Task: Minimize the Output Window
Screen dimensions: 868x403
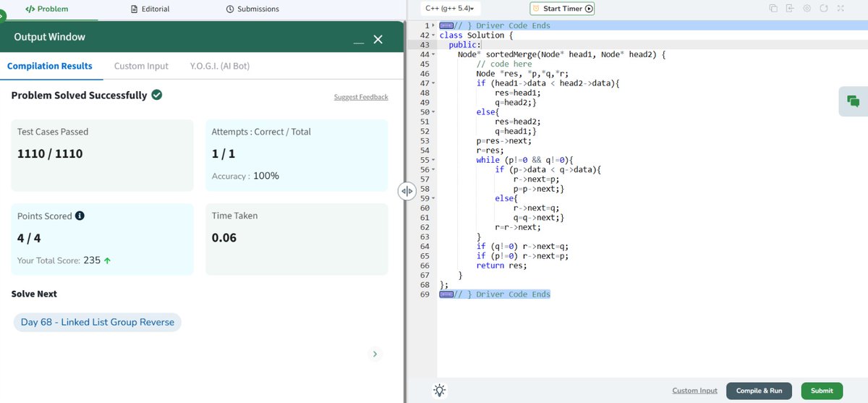Action: coord(359,43)
